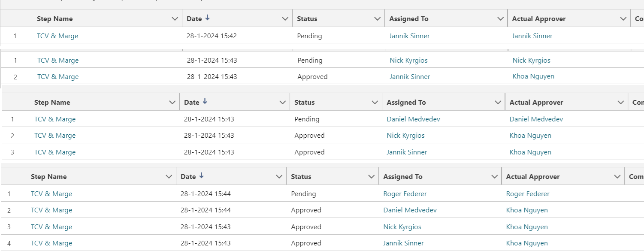Click Pending status cell in Roger Federer row

click(x=303, y=194)
